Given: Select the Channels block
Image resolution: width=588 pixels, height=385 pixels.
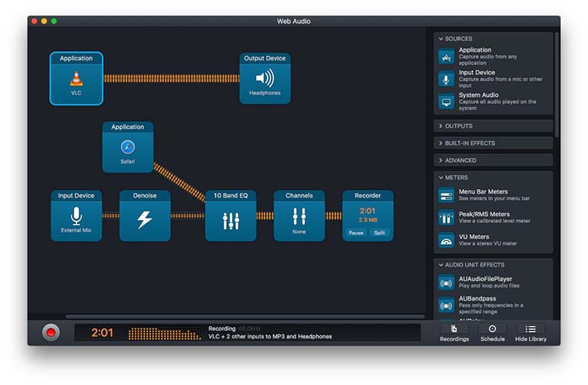Looking at the screenshot, I should point(299,216).
